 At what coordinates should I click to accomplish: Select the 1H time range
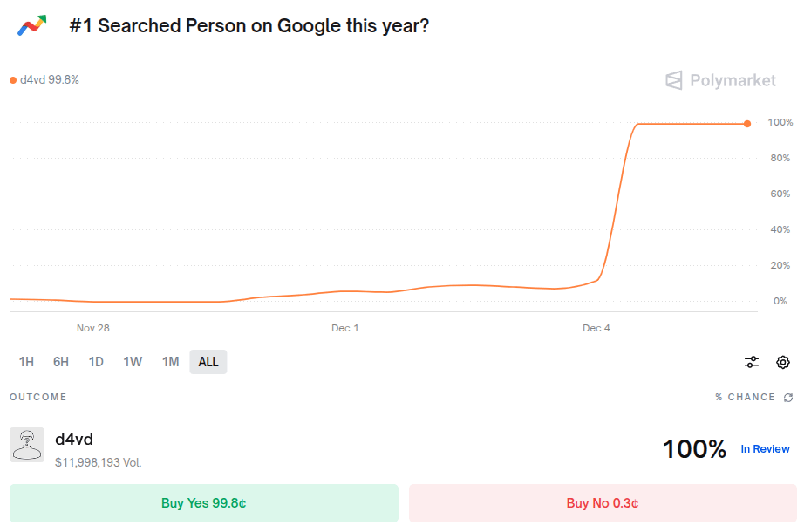(26, 362)
